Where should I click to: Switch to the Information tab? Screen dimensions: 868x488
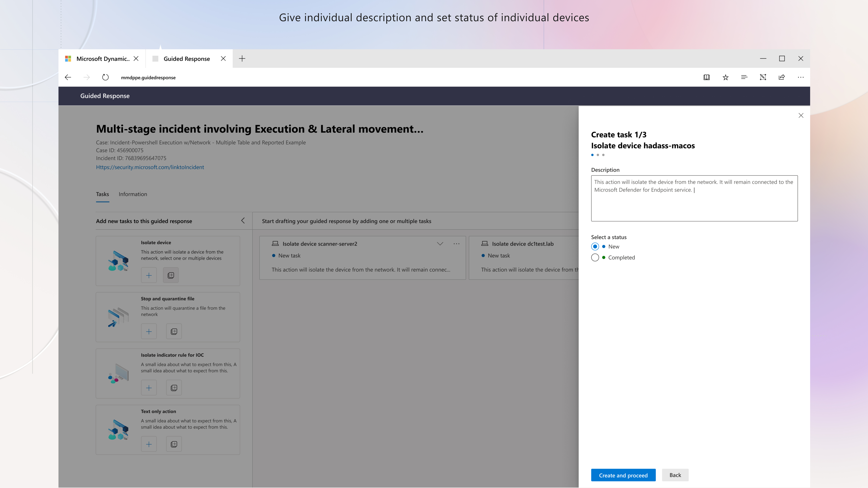[133, 194]
